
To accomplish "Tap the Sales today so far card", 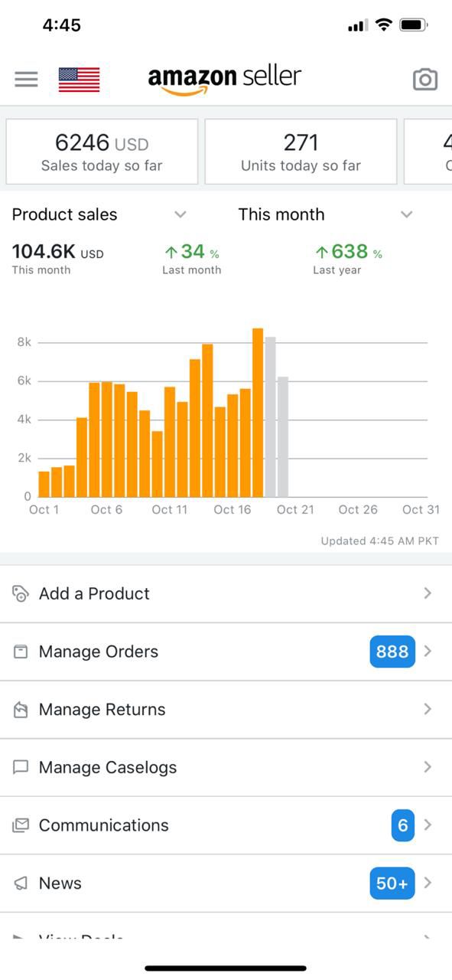I will coord(102,152).
